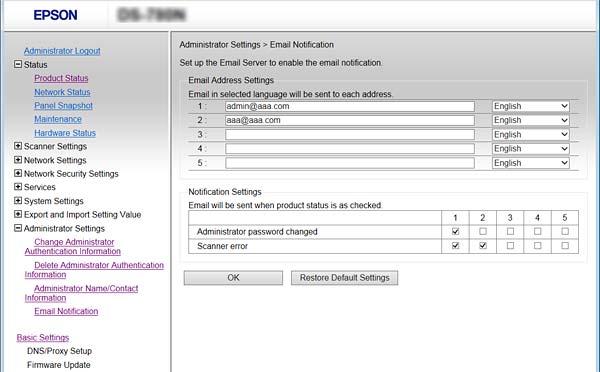Image resolution: width=600 pixels, height=372 pixels.
Task: Open Change Administrator Authentication Information link
Action: tap(73, 246)
